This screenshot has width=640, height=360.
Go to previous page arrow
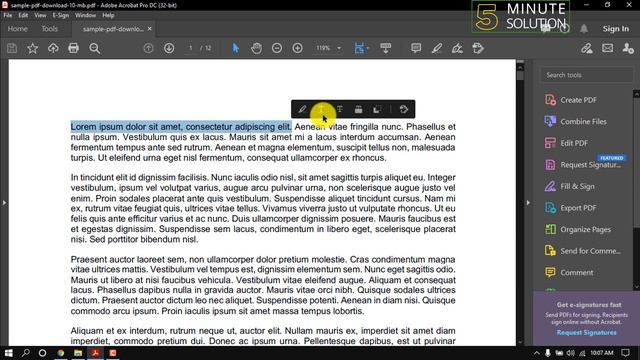pos(149,48)
